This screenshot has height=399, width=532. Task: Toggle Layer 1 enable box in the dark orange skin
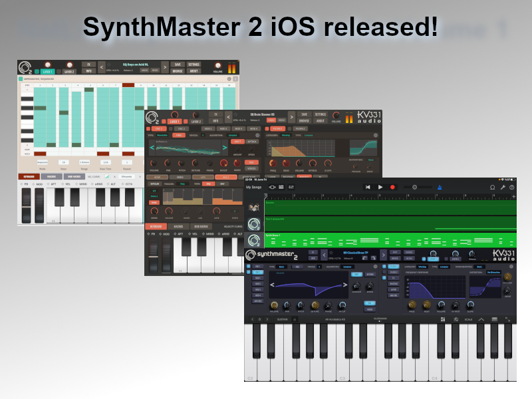click(x=164, y=122)
